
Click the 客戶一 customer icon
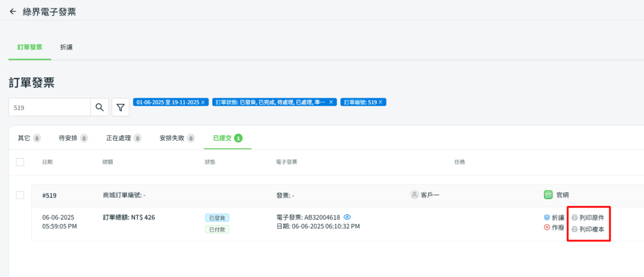point(415,195)
